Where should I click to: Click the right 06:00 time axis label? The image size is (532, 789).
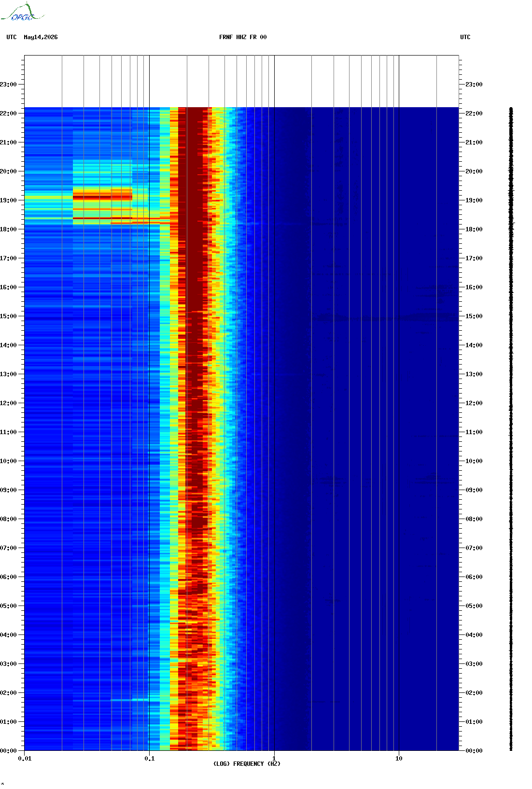(x=474, y=577)
